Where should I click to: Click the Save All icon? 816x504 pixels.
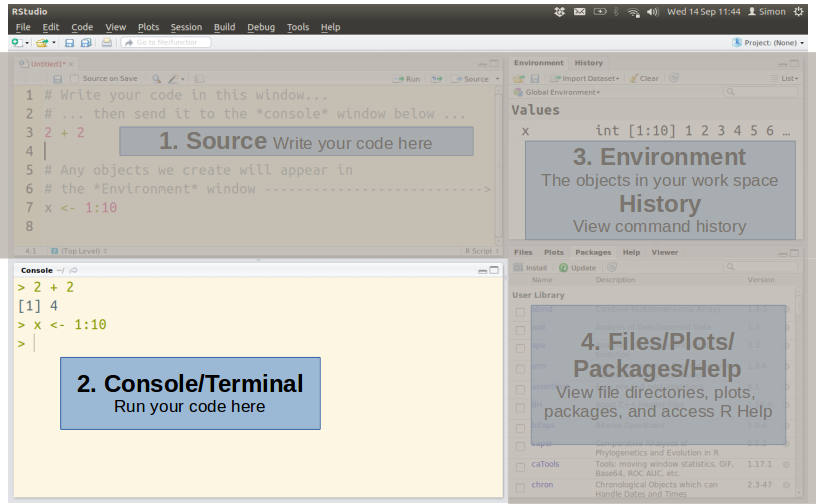[86, 43]
